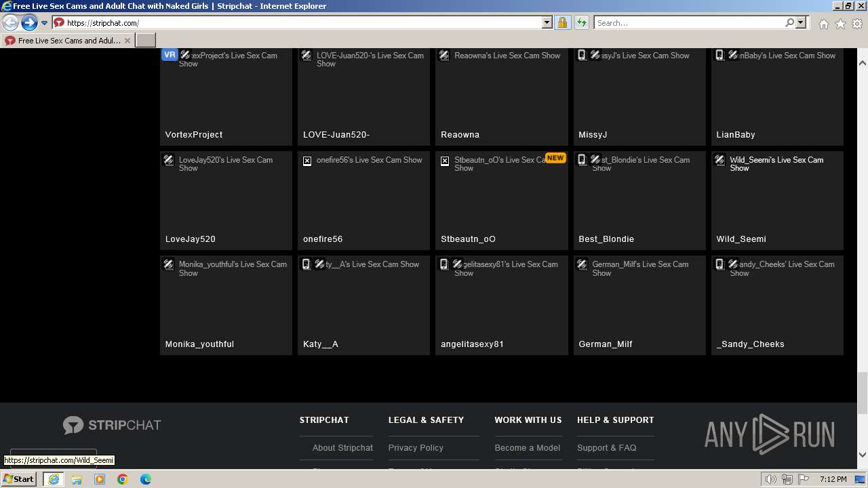Click the Stripchat footer logo

pos(112,425)
